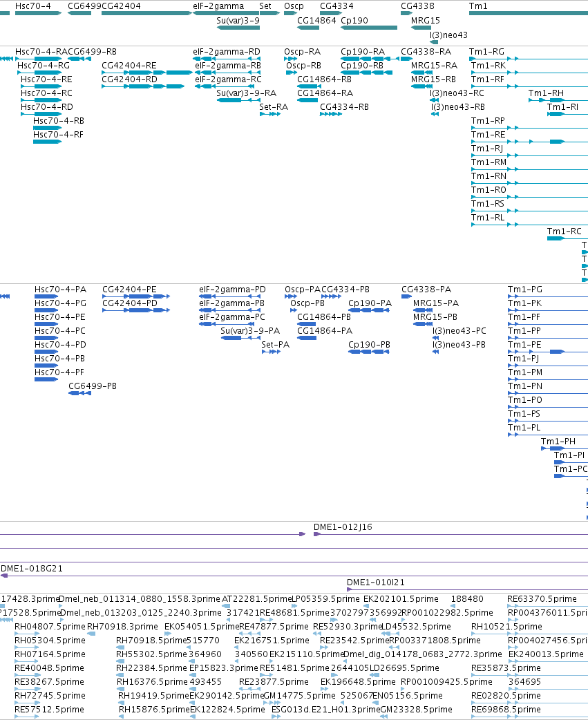
Task: Click the MRG15 gene label
Action: coord(426,21)
